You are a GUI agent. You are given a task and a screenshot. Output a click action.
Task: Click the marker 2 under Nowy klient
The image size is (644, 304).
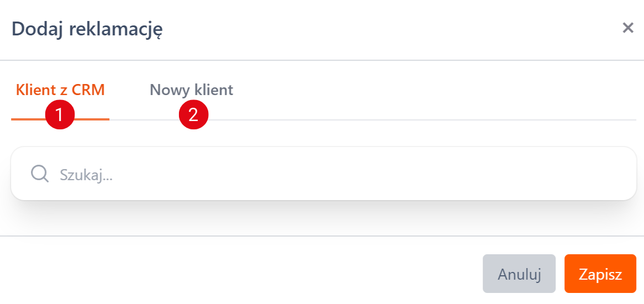pyautogui.click(x=193, y=115)
